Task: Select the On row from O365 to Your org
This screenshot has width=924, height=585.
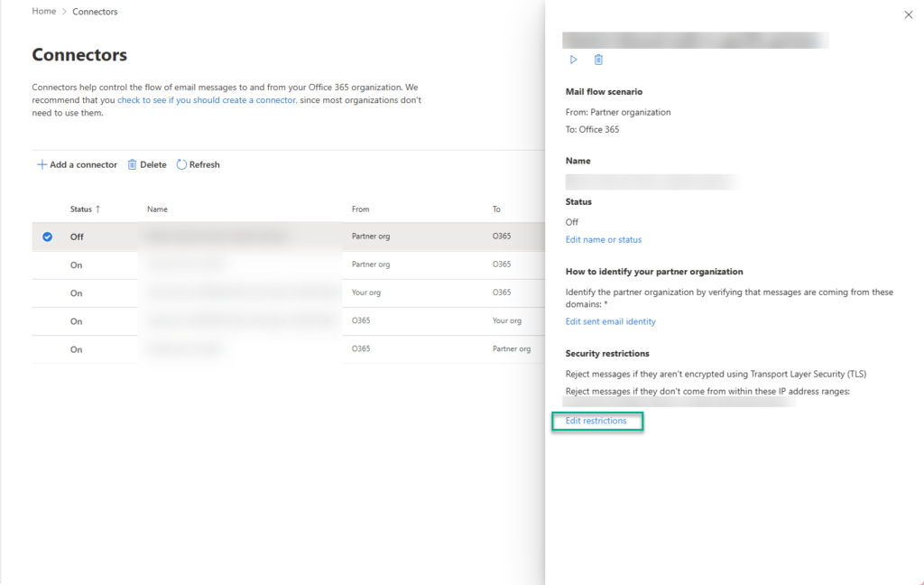Action: coord(288,321)
